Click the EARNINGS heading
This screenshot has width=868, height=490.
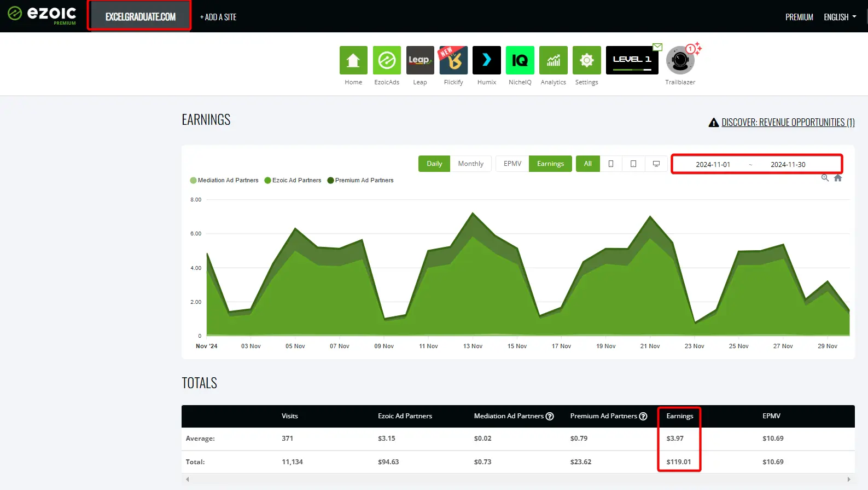[x=206, y=120]
